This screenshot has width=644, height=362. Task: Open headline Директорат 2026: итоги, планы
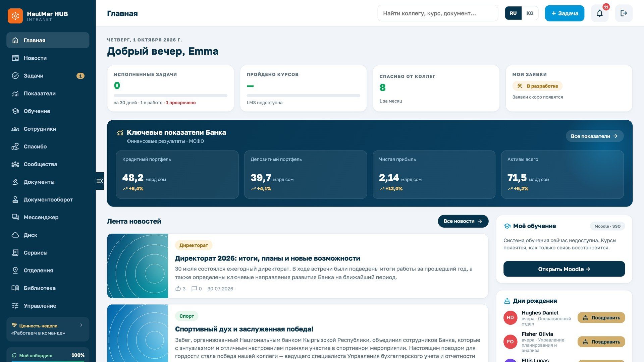click(x=268, y=258)
